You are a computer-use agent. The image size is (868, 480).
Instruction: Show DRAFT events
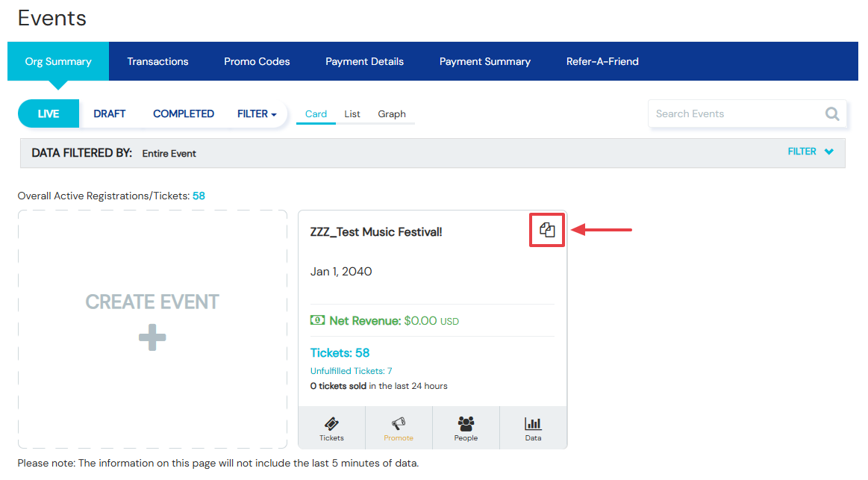tap(110, 113)
